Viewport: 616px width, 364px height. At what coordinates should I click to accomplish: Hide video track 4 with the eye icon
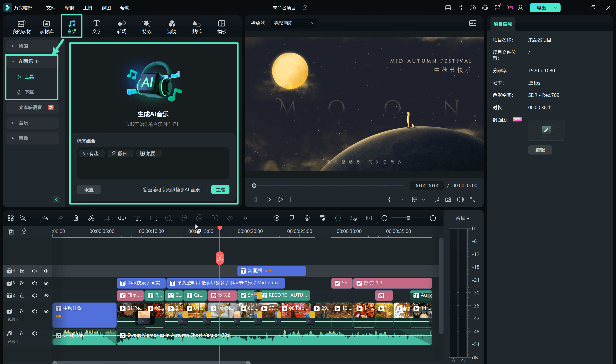[x=46, y=271]
